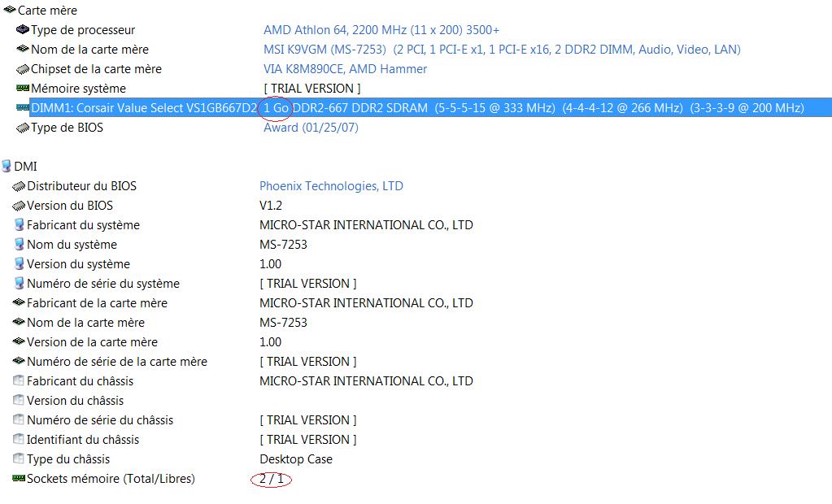Click the Type du châssis label
The width and height of the screenshot is (832, 504).
(x=68, y=459)
